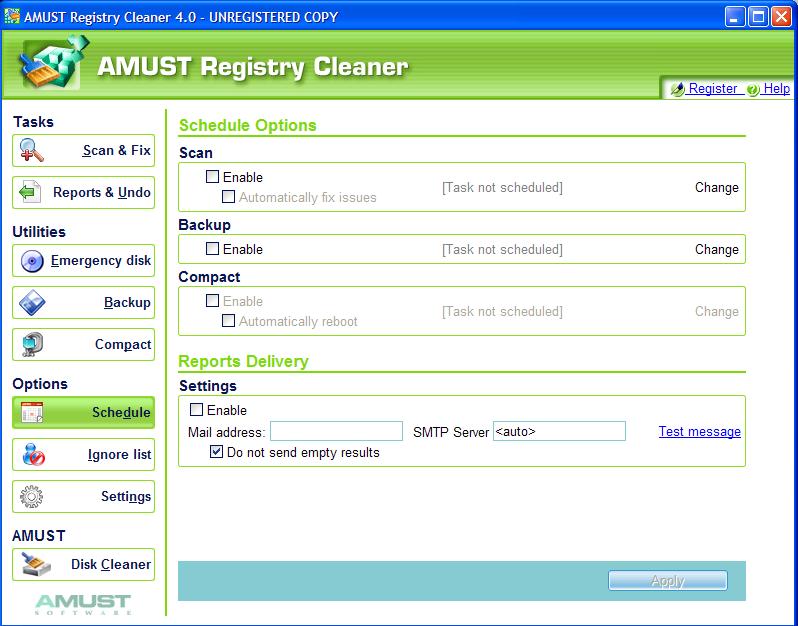This screenshot has width=798, height=626.
Task: Click the Ignore list user icon
Action: coord(33,454)
